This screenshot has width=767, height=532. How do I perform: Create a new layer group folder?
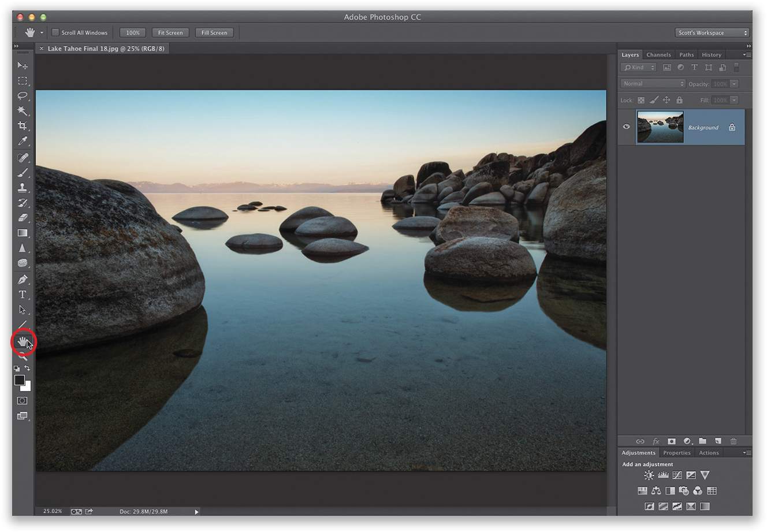[703, 441]
